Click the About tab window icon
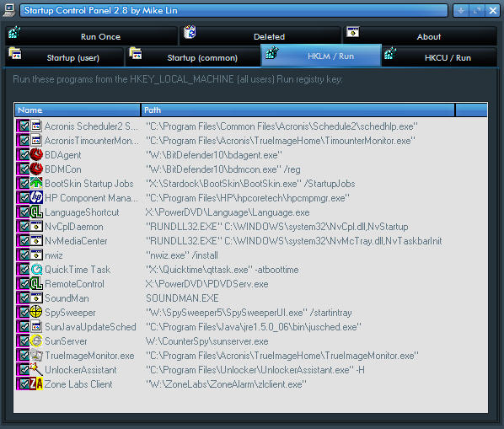504x429 pixels. (x=352, y=32)
